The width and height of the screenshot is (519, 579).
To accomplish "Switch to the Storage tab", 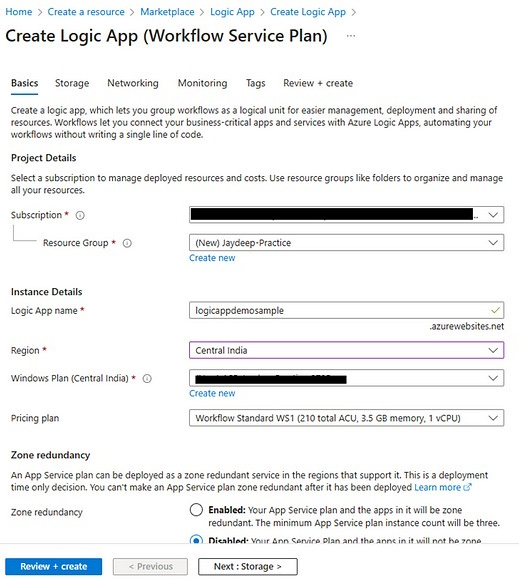I will (x=72, y=83).
